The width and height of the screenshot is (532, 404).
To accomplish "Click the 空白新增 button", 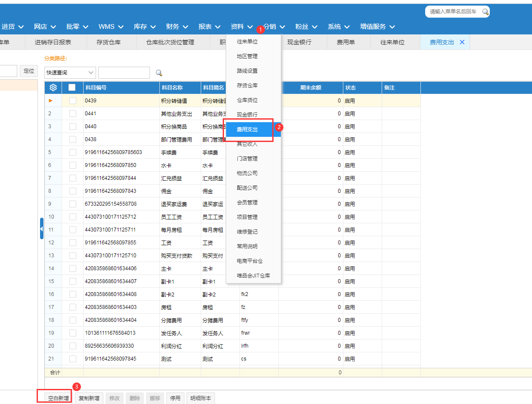I will (x=59, y=398).
